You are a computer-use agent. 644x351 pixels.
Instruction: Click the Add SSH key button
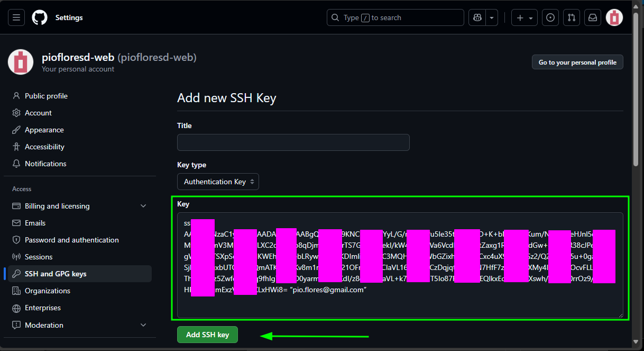pyautogui.click(x=207, y=335)
